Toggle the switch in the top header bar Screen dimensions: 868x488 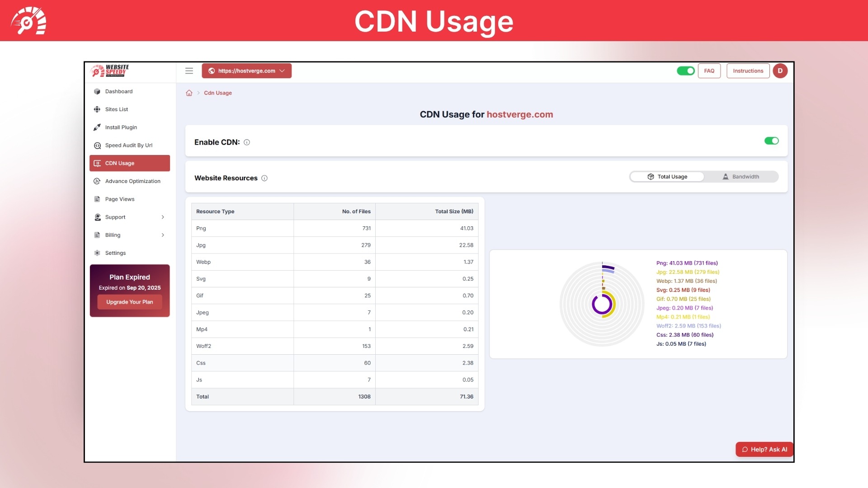[685, 70]
